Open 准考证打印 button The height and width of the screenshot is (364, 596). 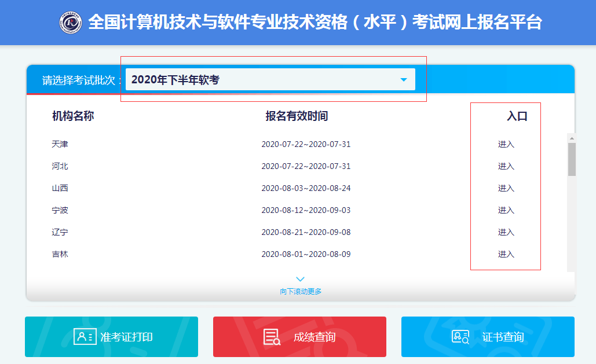111,337
